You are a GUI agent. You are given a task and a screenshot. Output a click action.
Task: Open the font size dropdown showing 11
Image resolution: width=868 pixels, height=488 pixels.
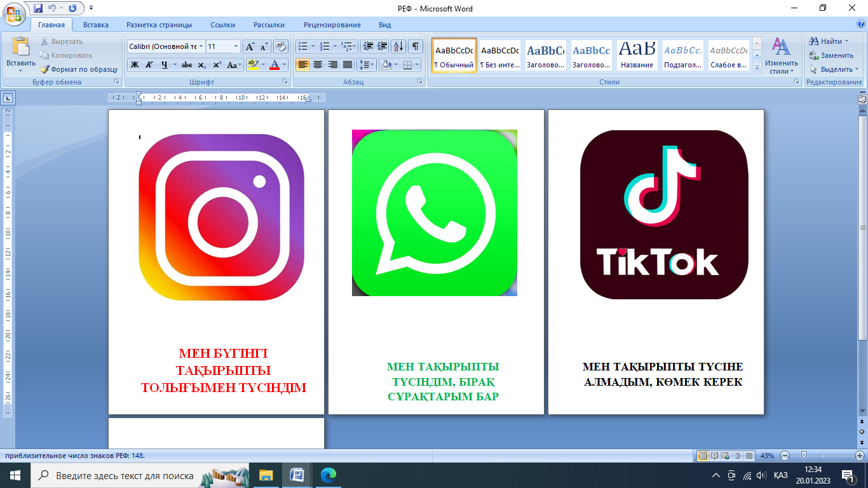coord(236,46)
